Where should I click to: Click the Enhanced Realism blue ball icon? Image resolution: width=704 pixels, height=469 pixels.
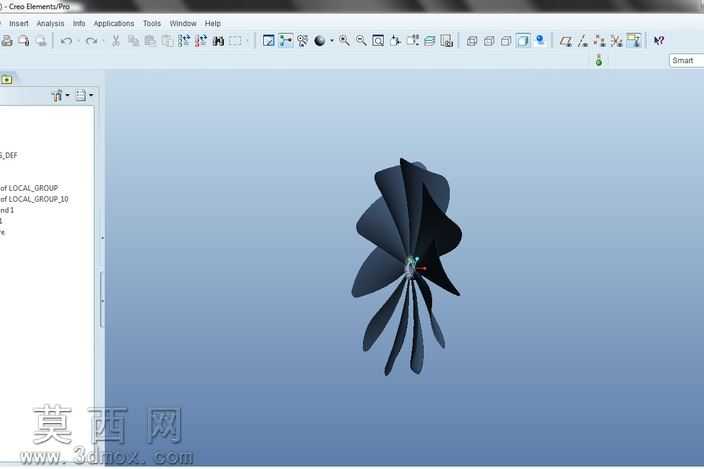click(x=540, y=40)
